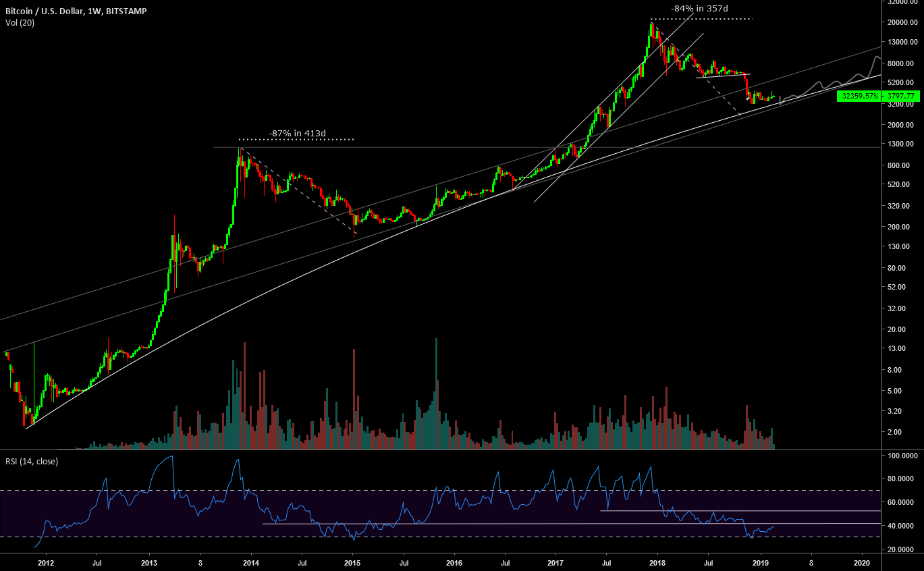
Task: Click the 2020 label on the time axis
Action: 861,562
